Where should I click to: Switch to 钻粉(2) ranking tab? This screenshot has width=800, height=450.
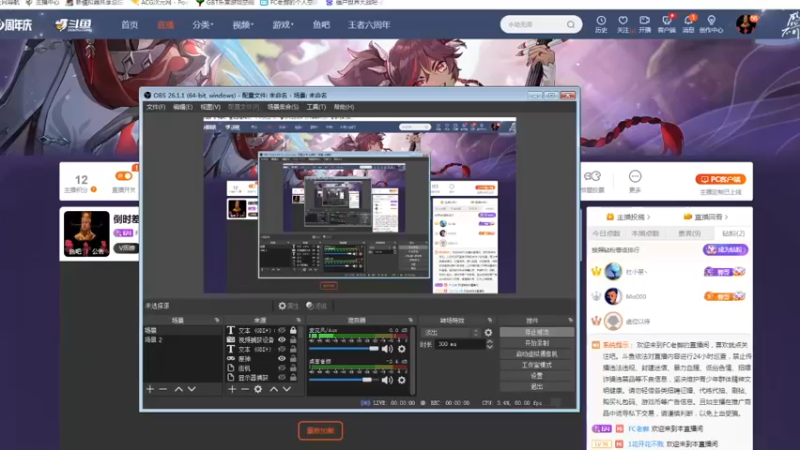(733, 233)
